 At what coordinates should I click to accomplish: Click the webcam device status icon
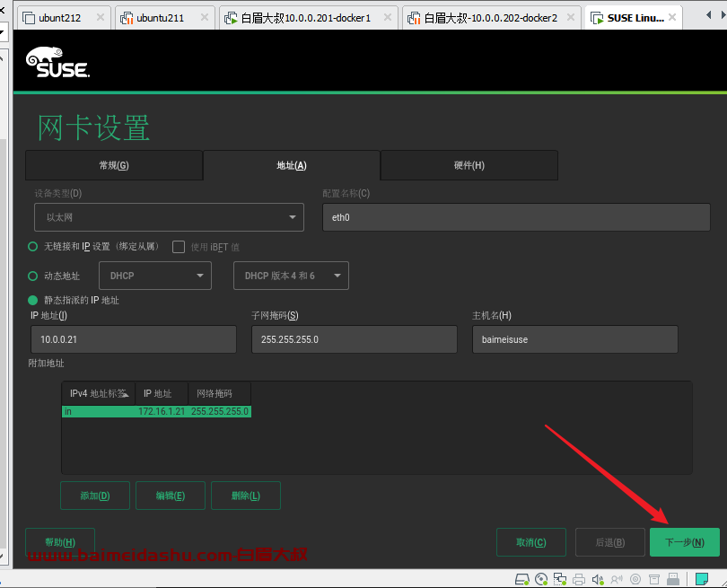635,579
